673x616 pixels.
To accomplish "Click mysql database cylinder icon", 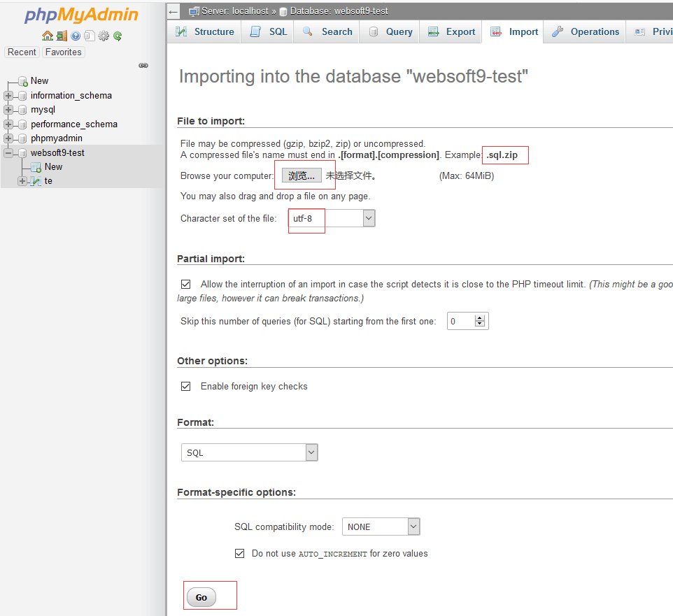I will pyautogui.click(x=22, y=110).
